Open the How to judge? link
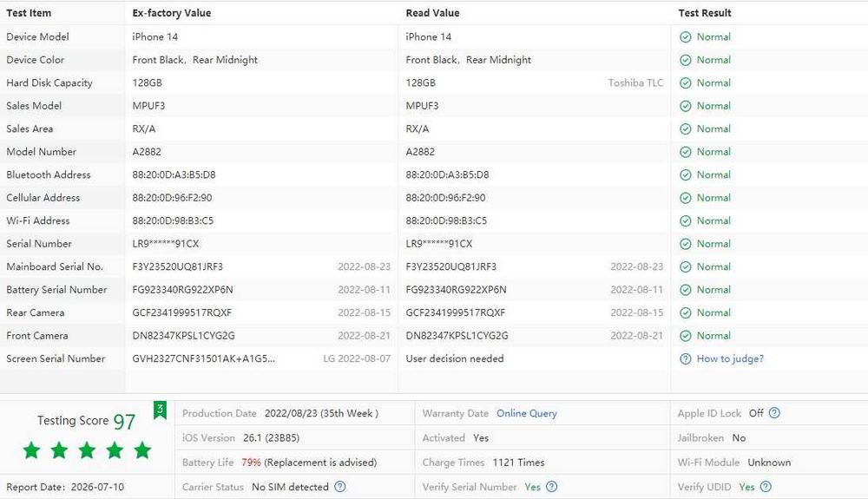 [x=730, y=358]
